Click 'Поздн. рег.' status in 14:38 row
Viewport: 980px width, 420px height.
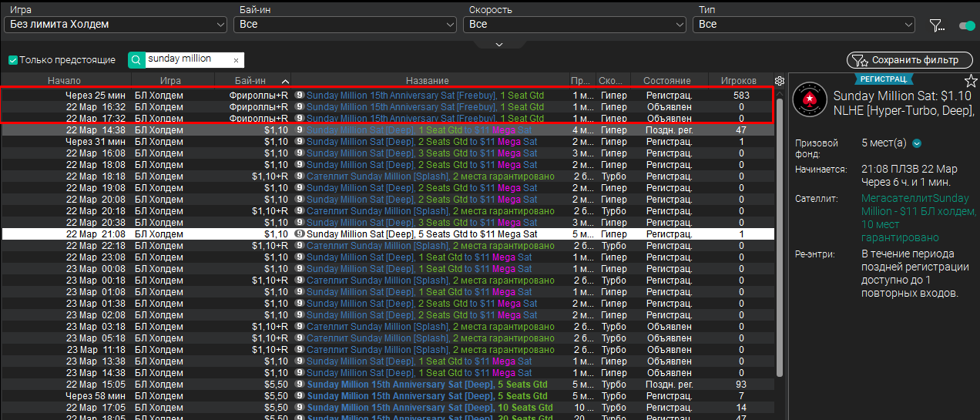(x=670, y=130)
